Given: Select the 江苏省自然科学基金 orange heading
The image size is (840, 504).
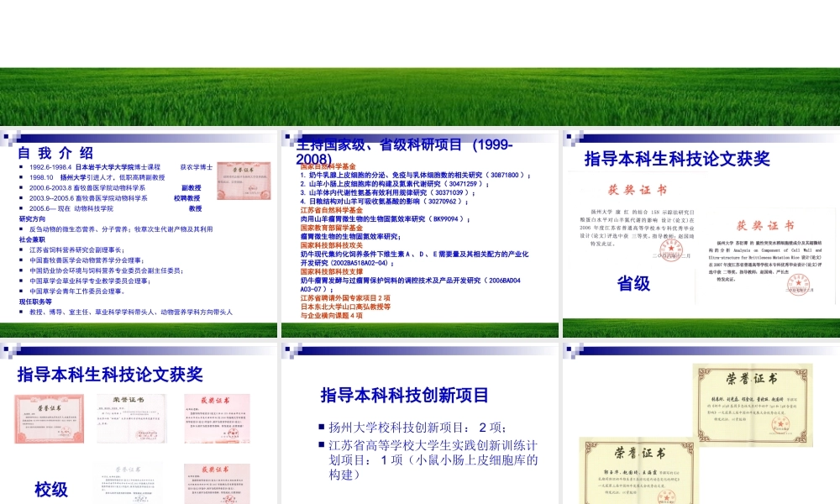Looking at the screenshot, I should pyautogui.click(x=332, y=211).
